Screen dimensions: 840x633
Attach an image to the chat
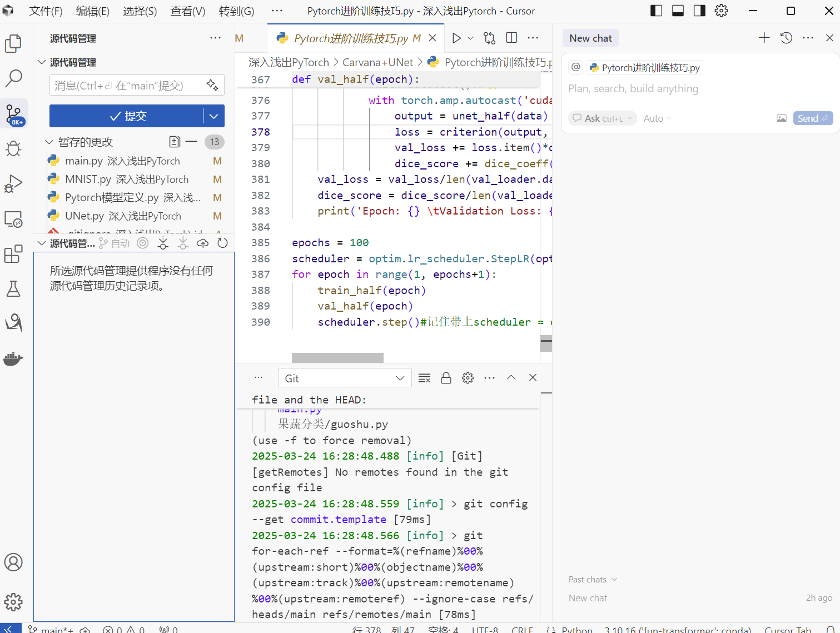pyautogui.click(x=782, y=118)
